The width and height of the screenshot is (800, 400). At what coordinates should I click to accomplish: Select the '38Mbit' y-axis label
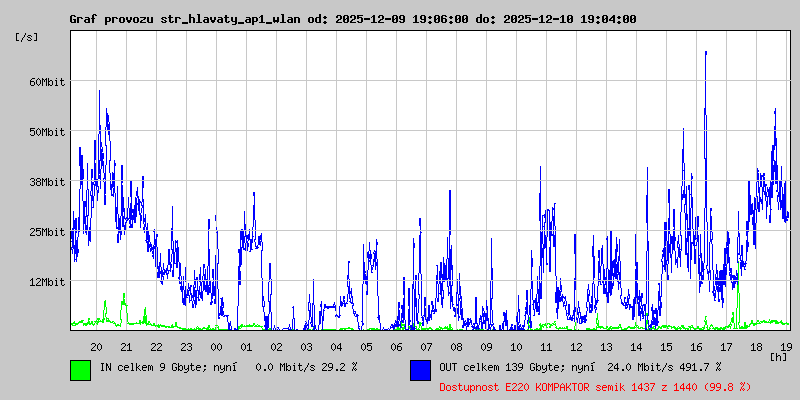pyautogui.click(x=47, y=182)
